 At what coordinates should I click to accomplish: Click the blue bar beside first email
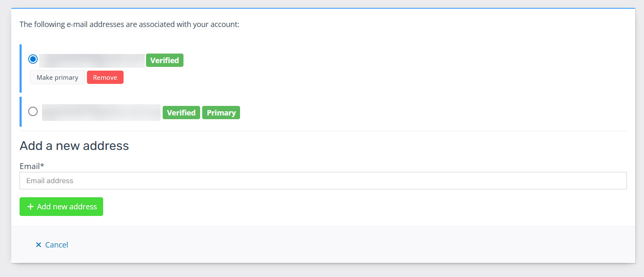pos(20,69)
